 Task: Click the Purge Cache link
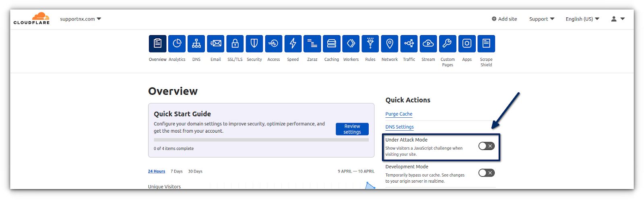pos(399,114)
